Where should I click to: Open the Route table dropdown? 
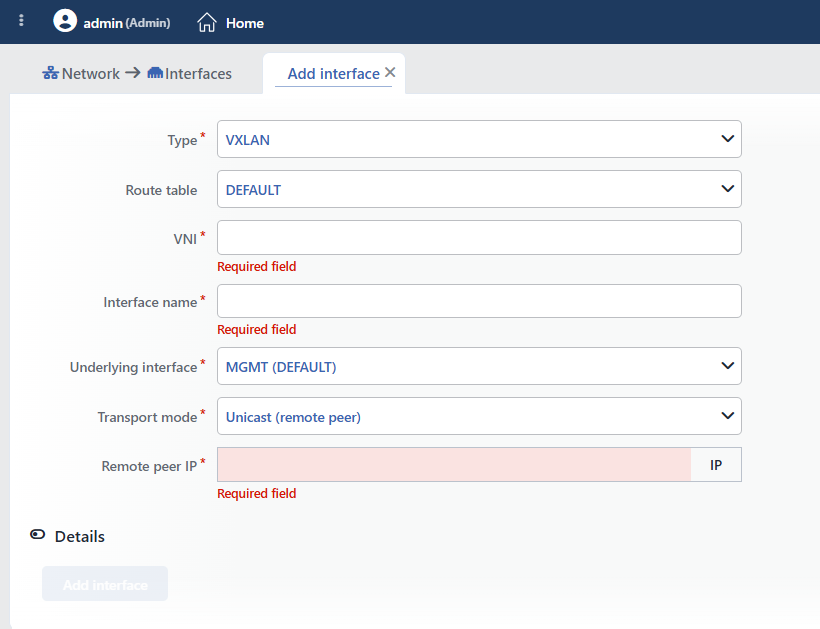coord(479,189)
